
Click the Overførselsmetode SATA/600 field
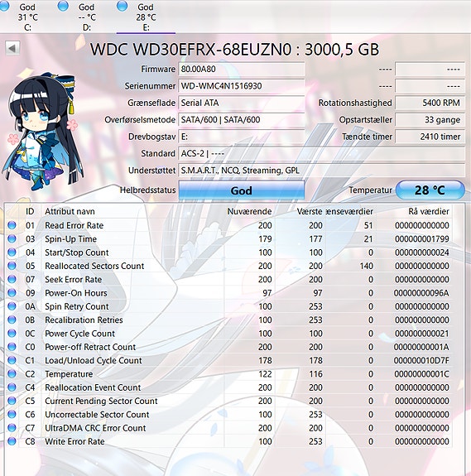[241, 119]
